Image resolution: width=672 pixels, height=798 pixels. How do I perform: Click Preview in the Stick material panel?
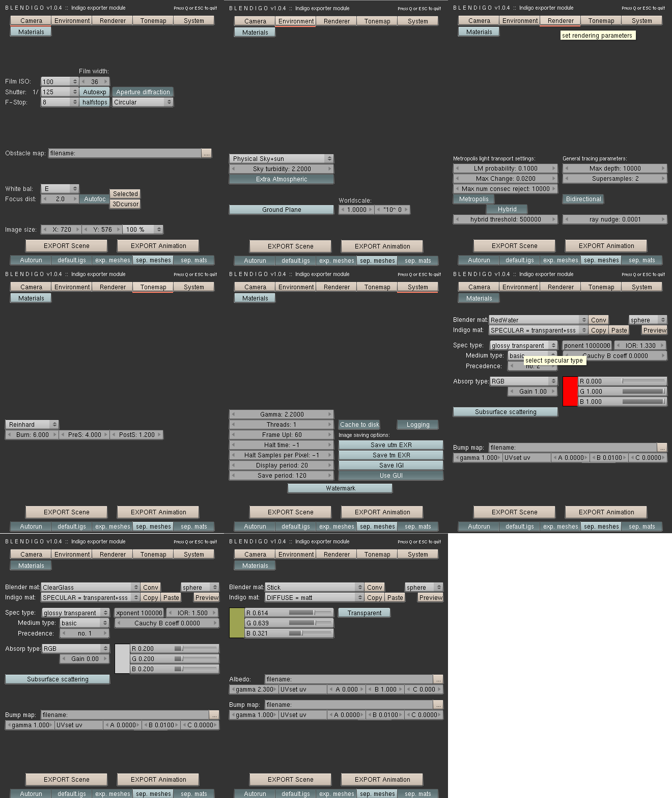coord(431,598)
